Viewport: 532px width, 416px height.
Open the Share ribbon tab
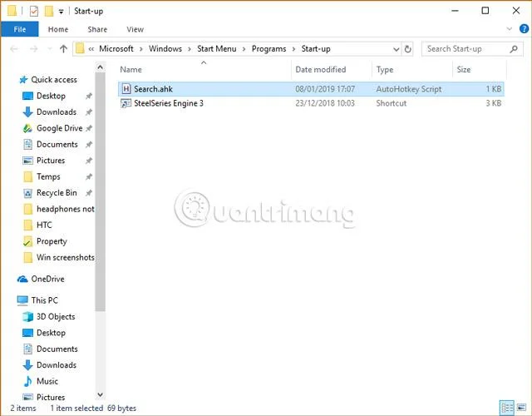97,30
